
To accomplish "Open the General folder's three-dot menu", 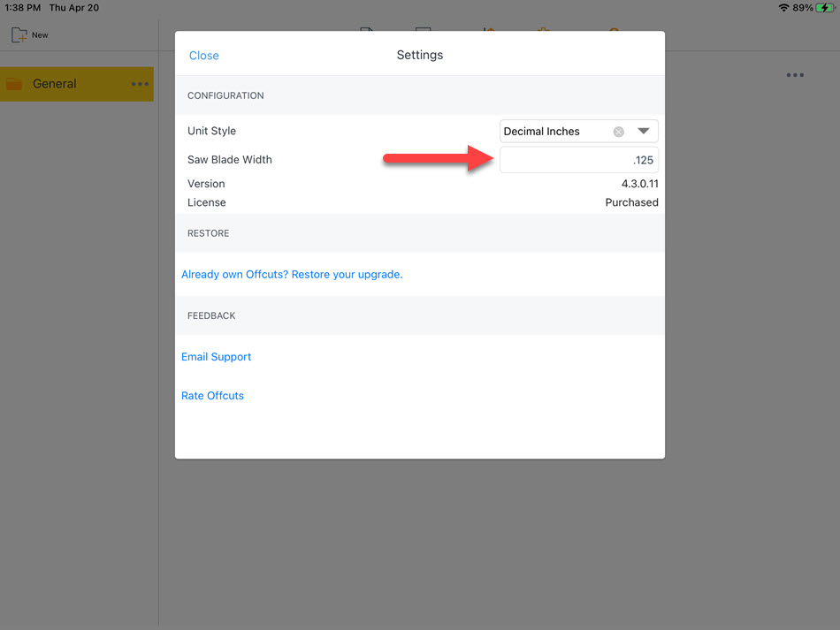I will click(140, 84).
